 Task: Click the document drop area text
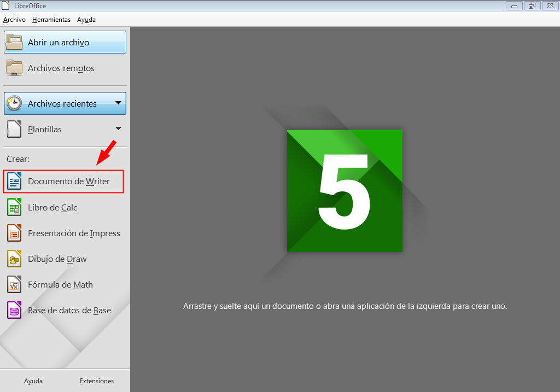pyautogui.click(x=345, y=306)
